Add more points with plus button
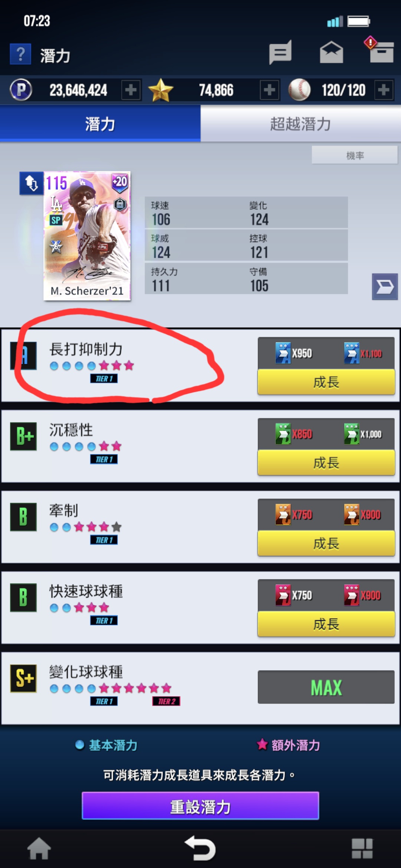 (131, 90)
